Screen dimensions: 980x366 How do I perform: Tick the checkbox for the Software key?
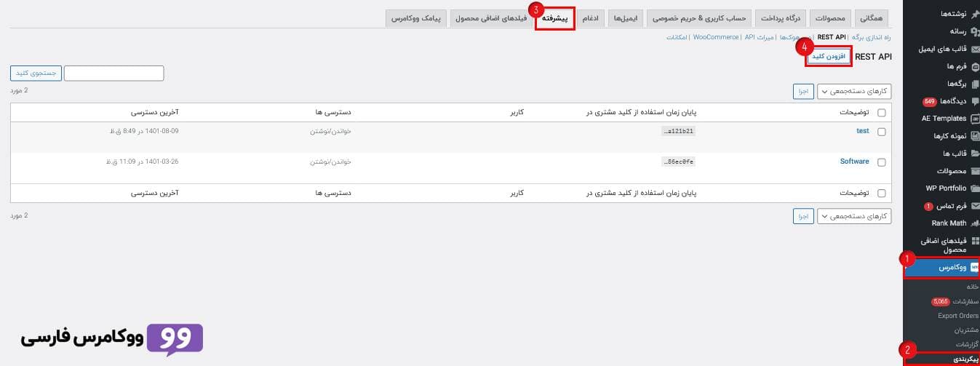[882, 163]
